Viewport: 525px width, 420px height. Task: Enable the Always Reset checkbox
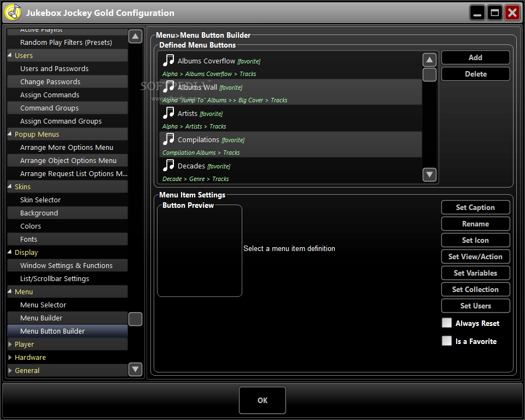447,323
